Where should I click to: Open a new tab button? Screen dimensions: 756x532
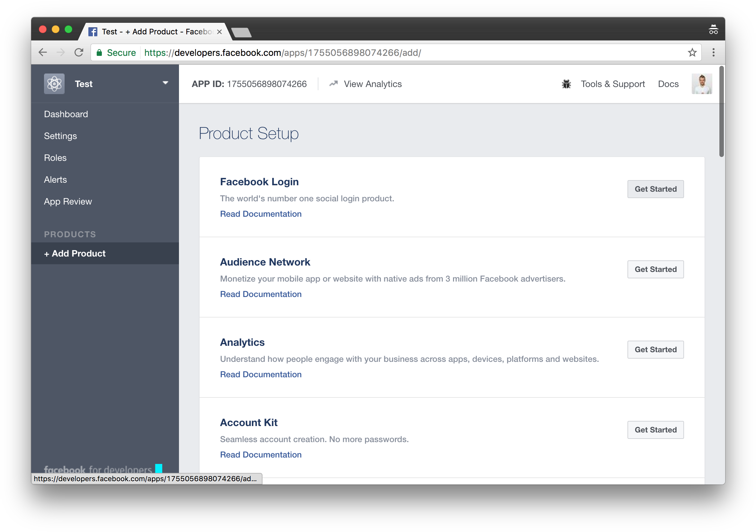coord(241,32)
